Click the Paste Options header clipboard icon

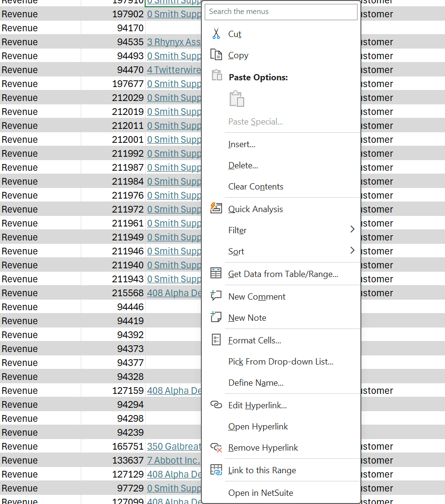(x=217, y=75)
